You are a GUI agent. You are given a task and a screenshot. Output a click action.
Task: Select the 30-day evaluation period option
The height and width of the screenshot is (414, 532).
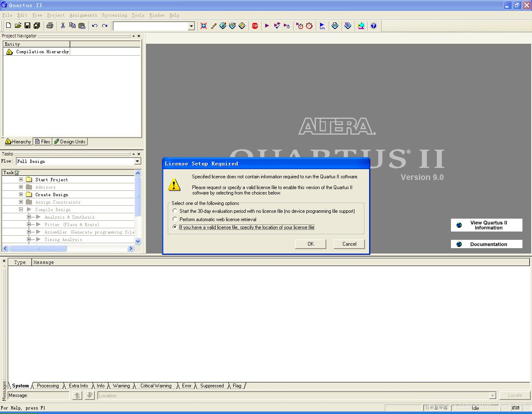click(x=175, y=211)
